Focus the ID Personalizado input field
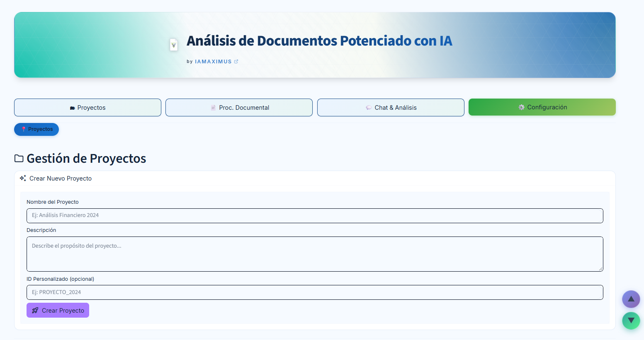Image resolution: width=644 pixels, height=340 pixels. click(x=315, y=292)
